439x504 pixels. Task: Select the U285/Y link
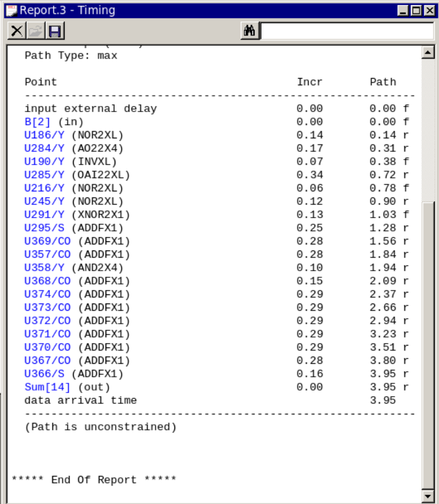[x=45, y=175]
